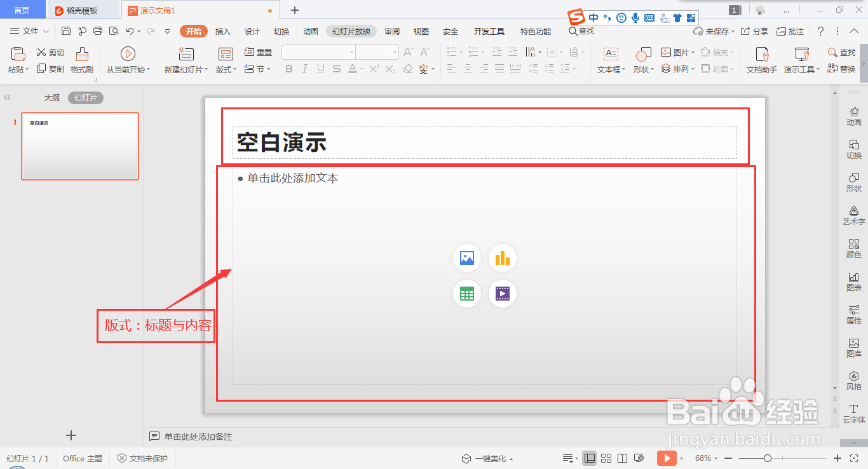This screenshot has height=469, width=868.
Task: Toggle bold formatting
Action: click(289, 69)
